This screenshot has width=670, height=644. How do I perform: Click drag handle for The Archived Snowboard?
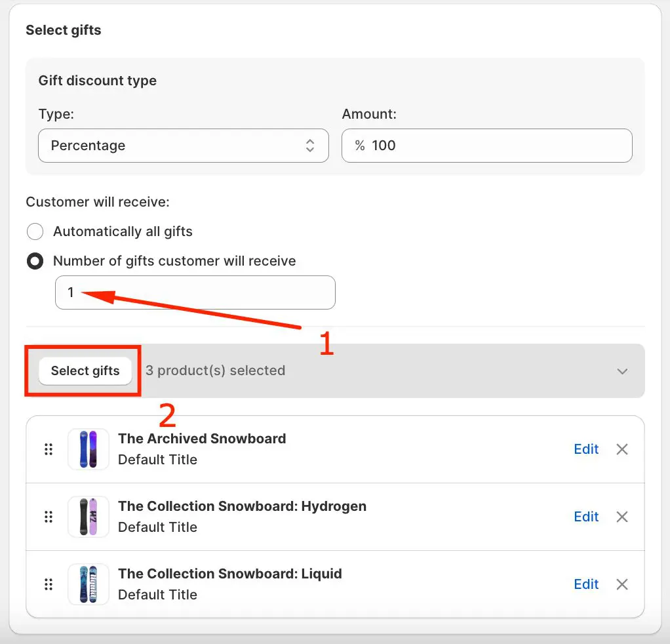coord(48,449)
